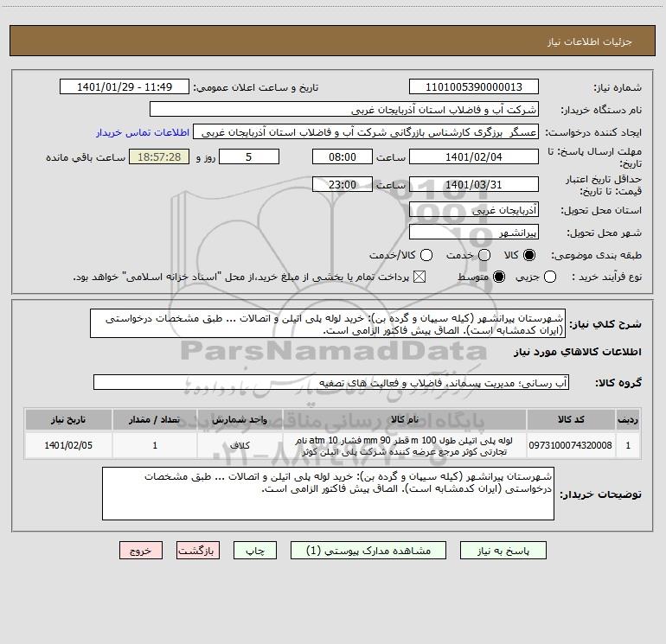The width and height of the screenshot is (666, 644).
Task: Click مشاهده مدارک پیوستی (1) button
Action: pos(368,551)
